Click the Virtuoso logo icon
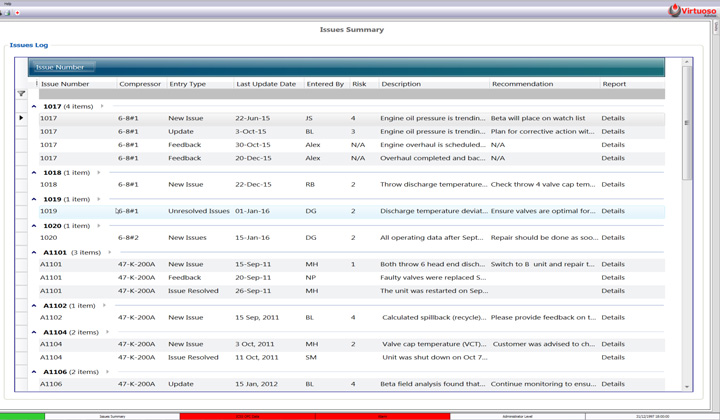720x420 pixels. tap(674, 10)
